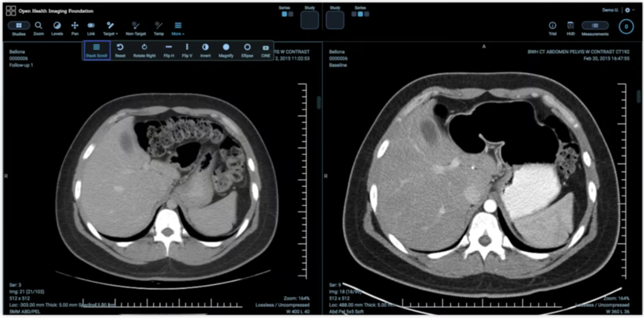Start CINE playback tool
Viewport: 644px width, 318px height.
[266, 50]
